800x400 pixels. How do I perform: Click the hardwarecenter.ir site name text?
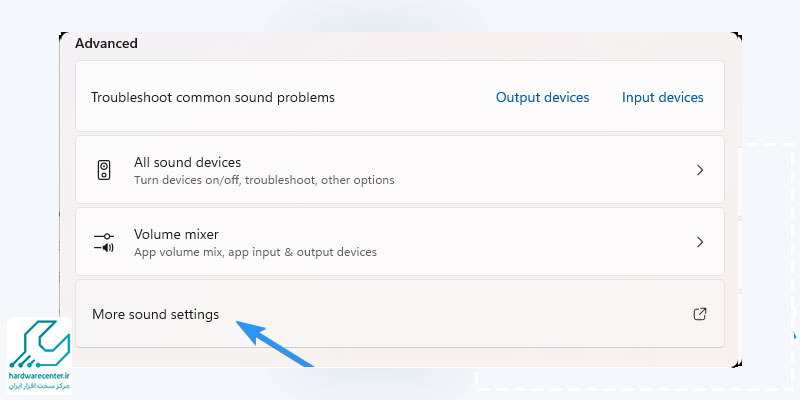click(x=39, y=375)
